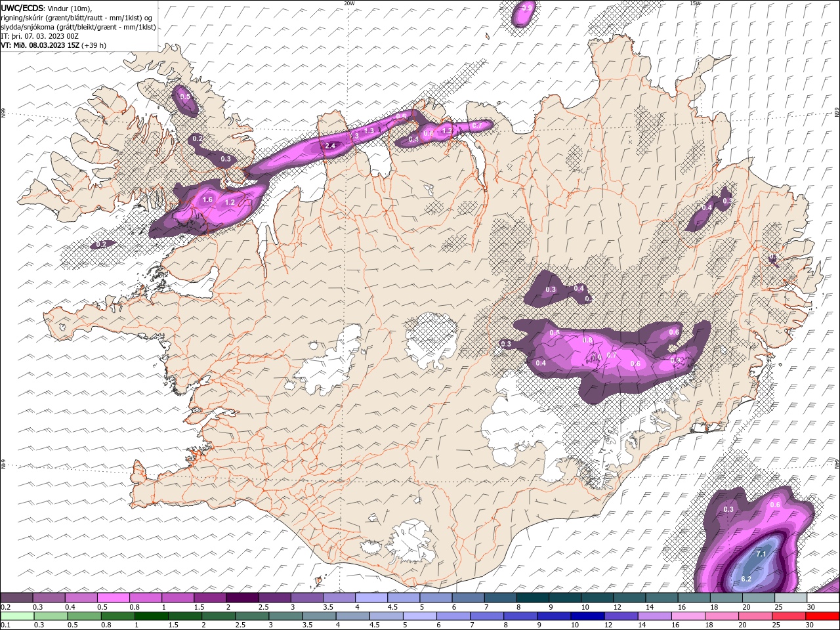Viewport: 840px width, 630px height.
Task: Click the 'slydda/snjókoma' description line in the header
Action: [78, 26]
